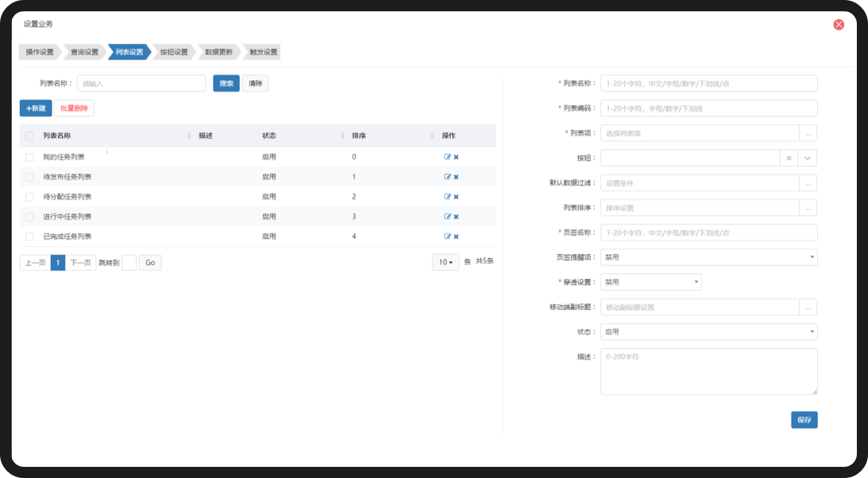Edit the 已完成任务列表 row
The width and height of the screenshot is (868, 478).
[448, 237]
